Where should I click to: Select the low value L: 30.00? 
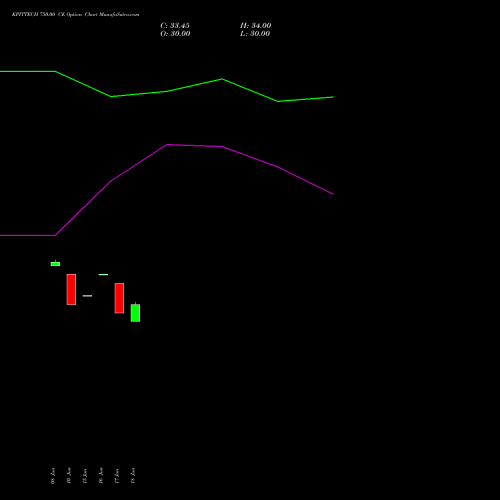255,34
